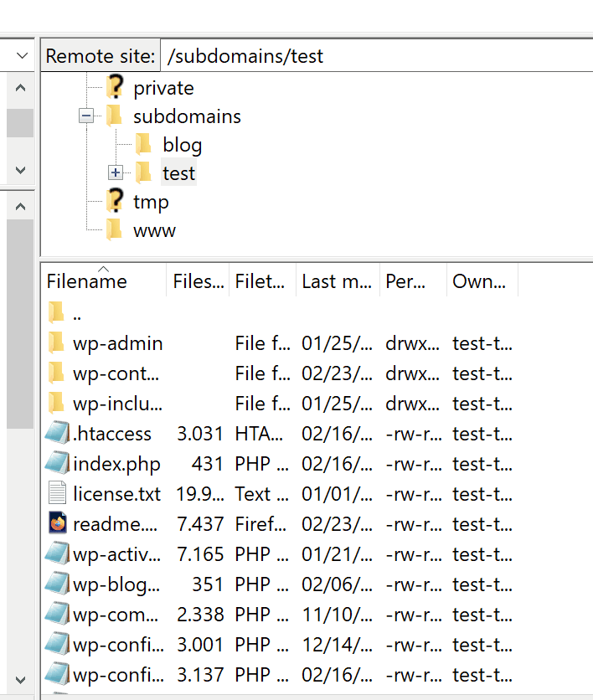Click the Firef... filetype cell
Viewport: 593px width, 700px height.
pyautogui.click(x=260, y=524)
